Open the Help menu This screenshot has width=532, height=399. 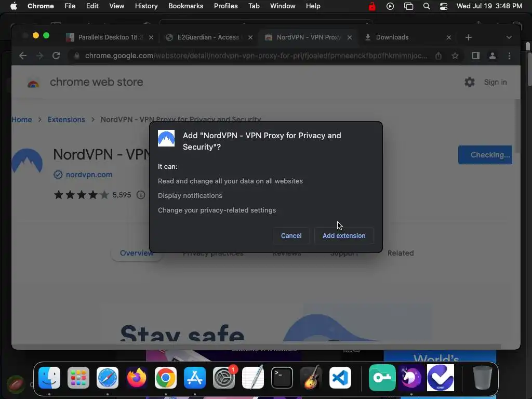313,6
